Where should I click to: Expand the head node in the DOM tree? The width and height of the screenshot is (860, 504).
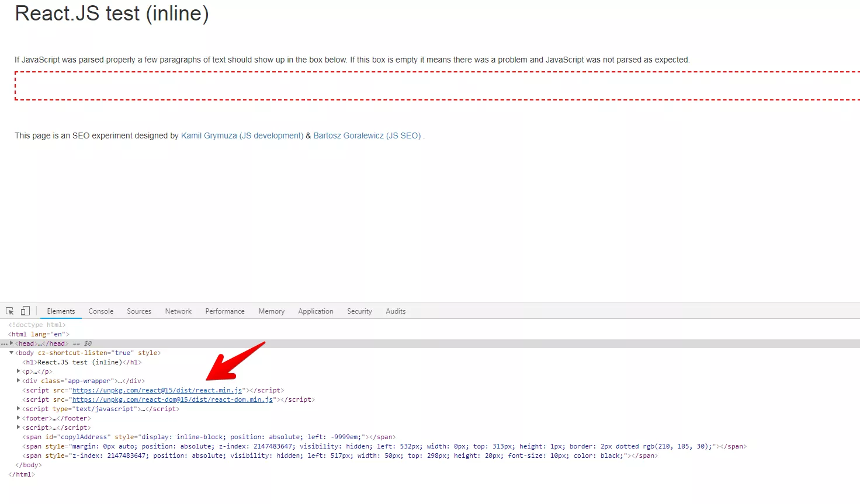click(11, 343)
